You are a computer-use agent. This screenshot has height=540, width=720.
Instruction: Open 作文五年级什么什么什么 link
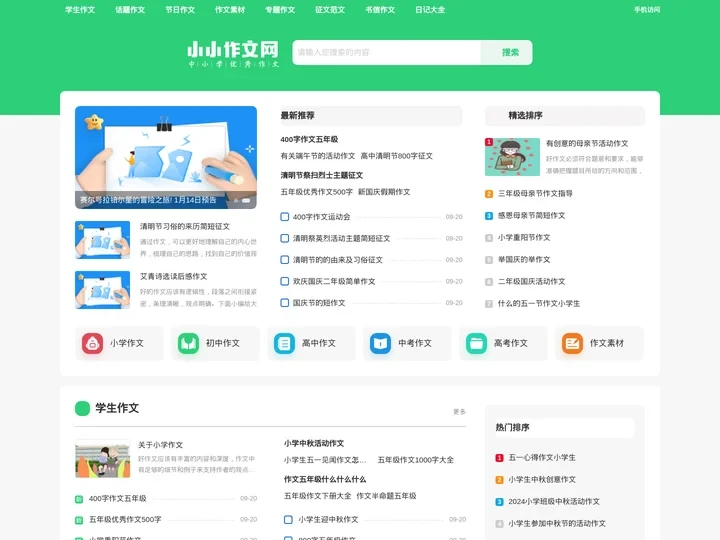325,479
